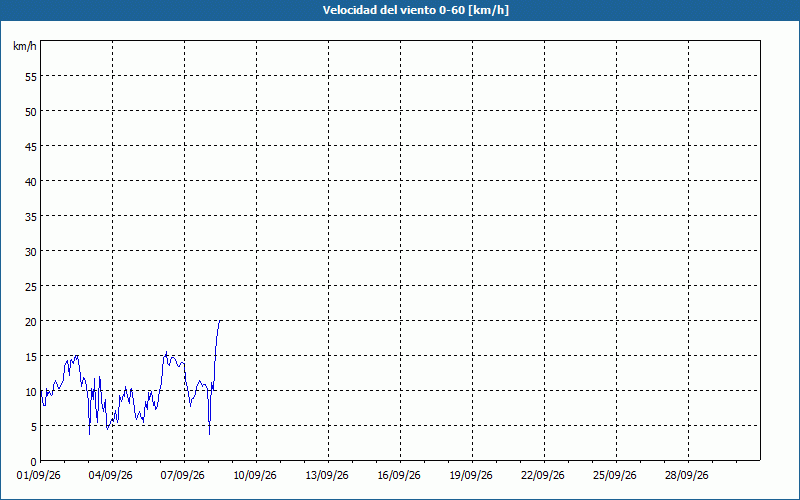This screenshot has height=500, width=800.
Task: Click the date label 16/09/26
Action: click(399, 476)
